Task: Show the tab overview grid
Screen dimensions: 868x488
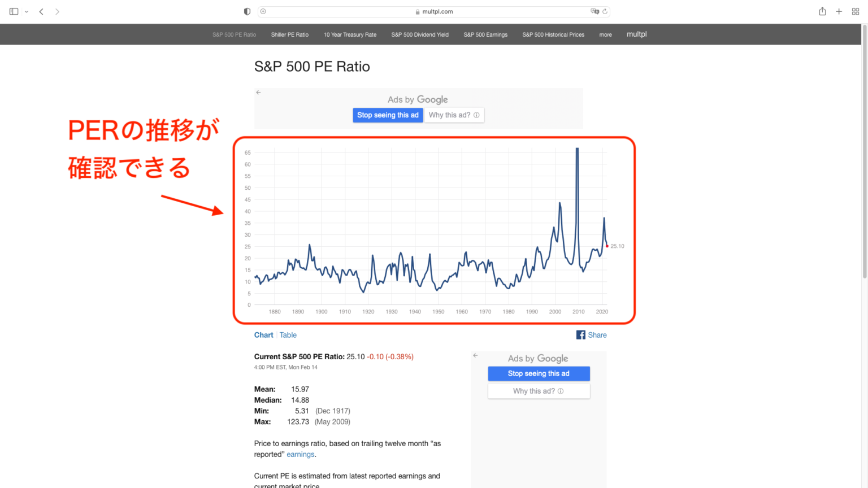Action: pos(855,11)
